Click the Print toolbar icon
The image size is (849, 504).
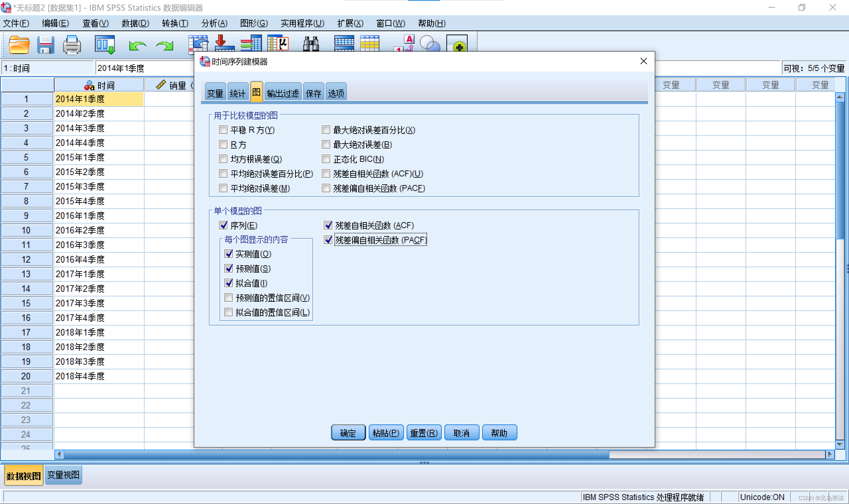tap(72, 44)
